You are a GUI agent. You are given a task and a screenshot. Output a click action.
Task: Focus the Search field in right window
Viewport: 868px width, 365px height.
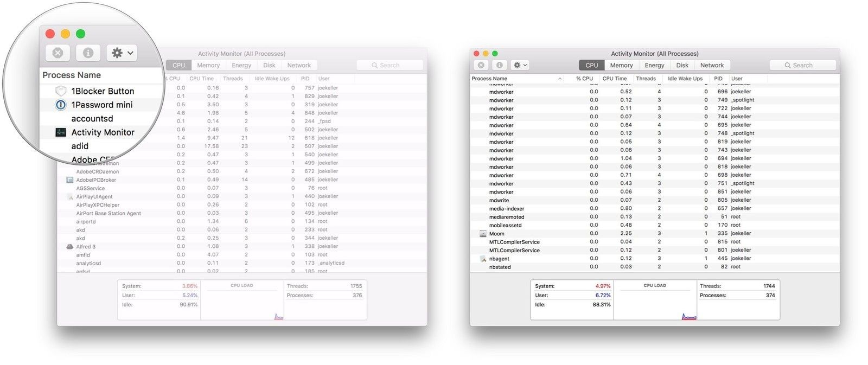[802, 65]
